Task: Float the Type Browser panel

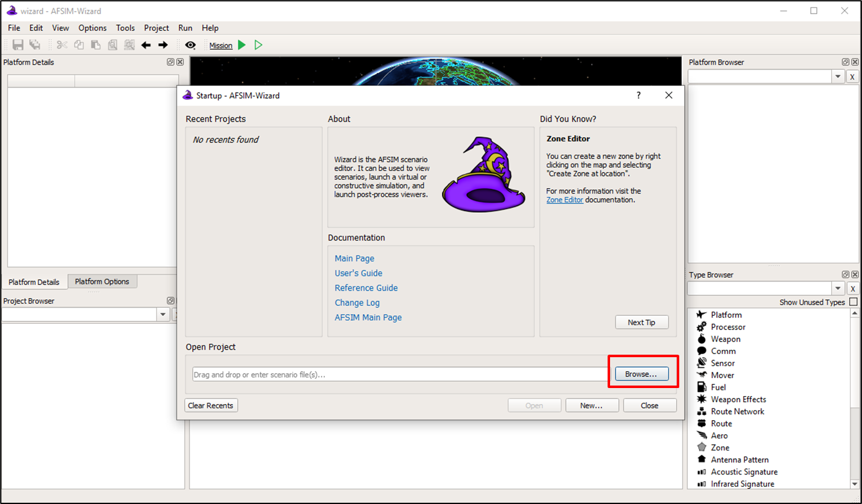Action: click(845, 275)
